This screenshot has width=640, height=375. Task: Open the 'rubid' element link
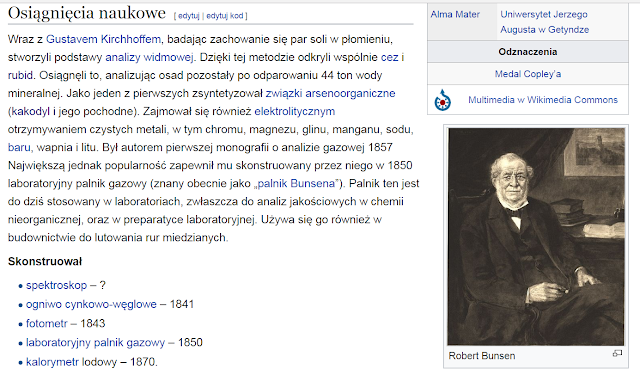coord(20,75)
